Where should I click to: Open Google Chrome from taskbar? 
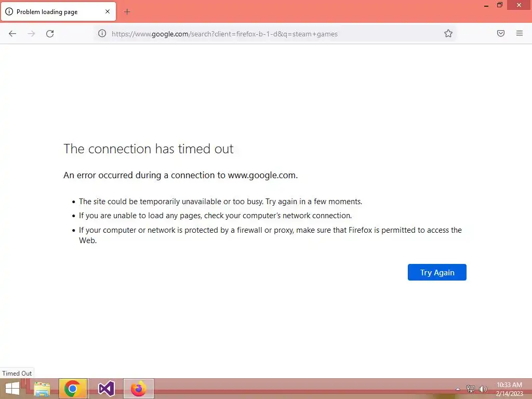tap(73, 389)
